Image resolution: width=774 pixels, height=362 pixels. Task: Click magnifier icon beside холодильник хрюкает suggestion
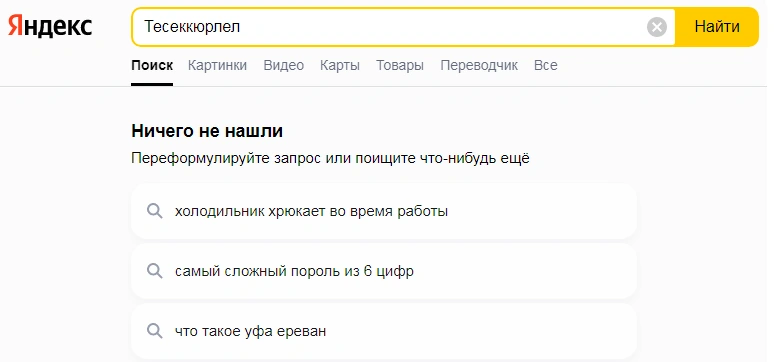(x=155, y=211)
